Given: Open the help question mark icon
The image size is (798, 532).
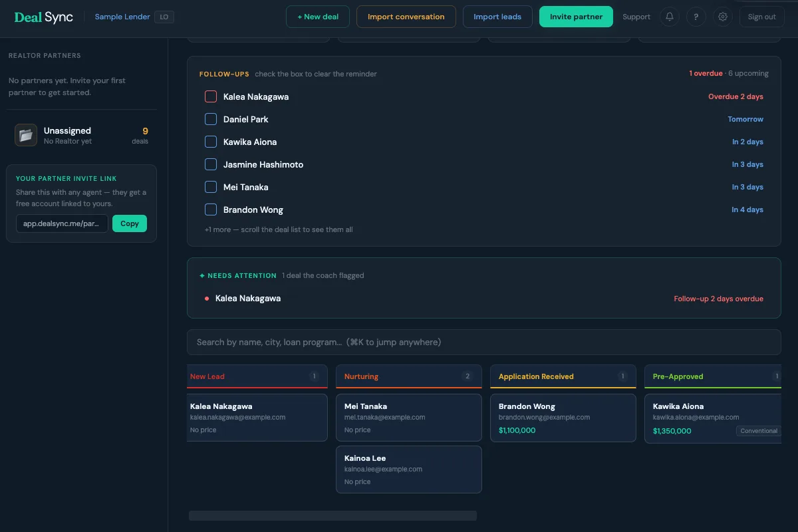Looking at the screenshot, I should 696,17.
